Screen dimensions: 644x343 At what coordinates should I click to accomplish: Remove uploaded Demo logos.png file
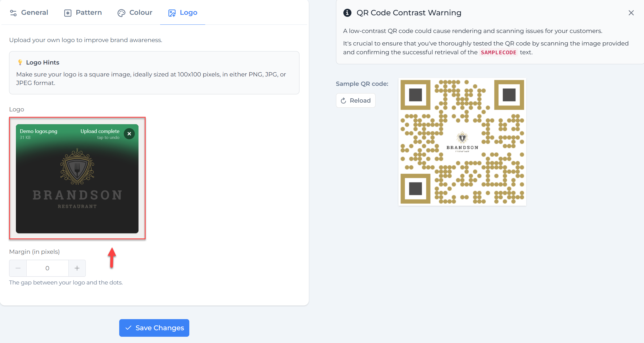[129, 134]
